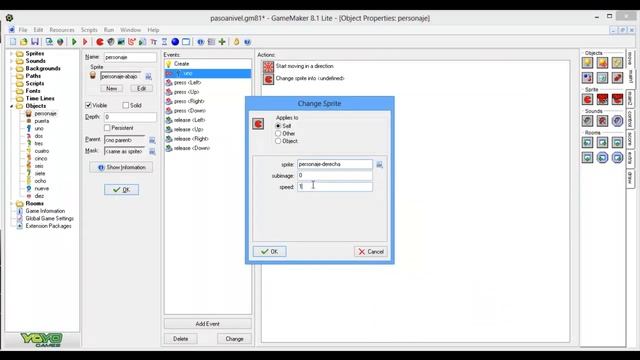Click Show Information button
Screen dimensions: 640x360
(121, 167)
